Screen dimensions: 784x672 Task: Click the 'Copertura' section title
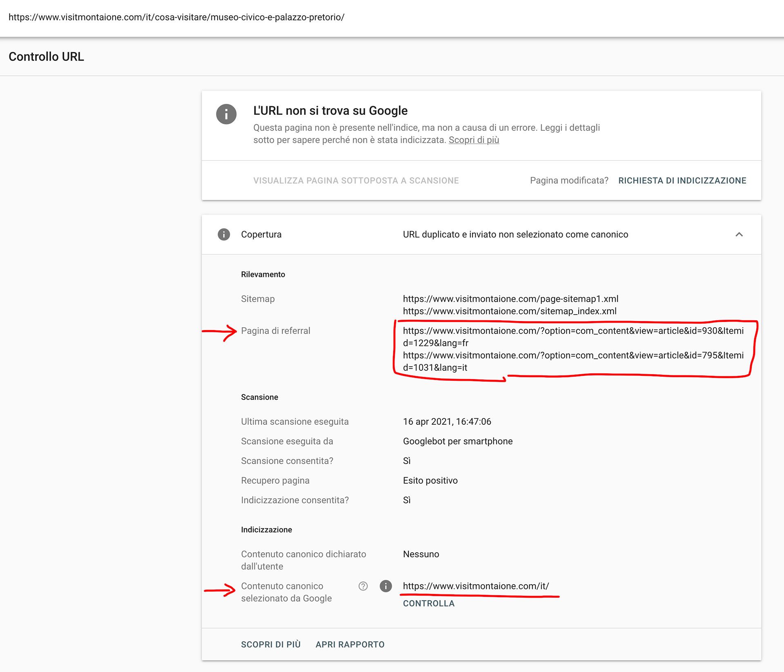[261, 234]
